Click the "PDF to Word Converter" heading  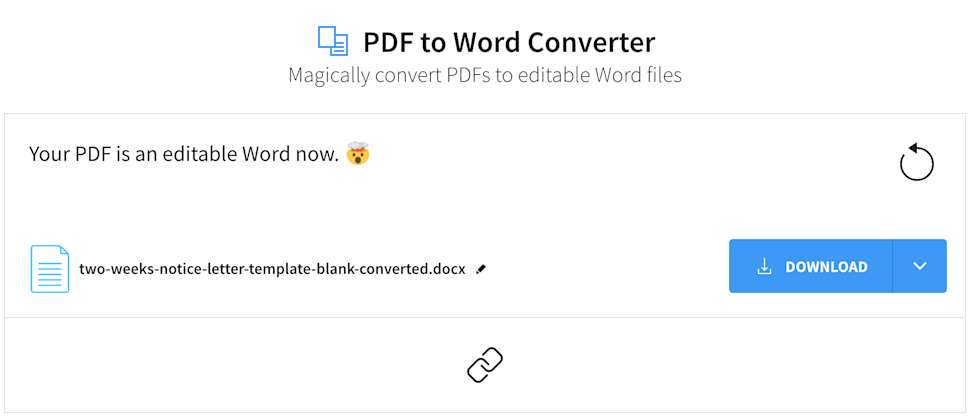(x=509, y=43)
